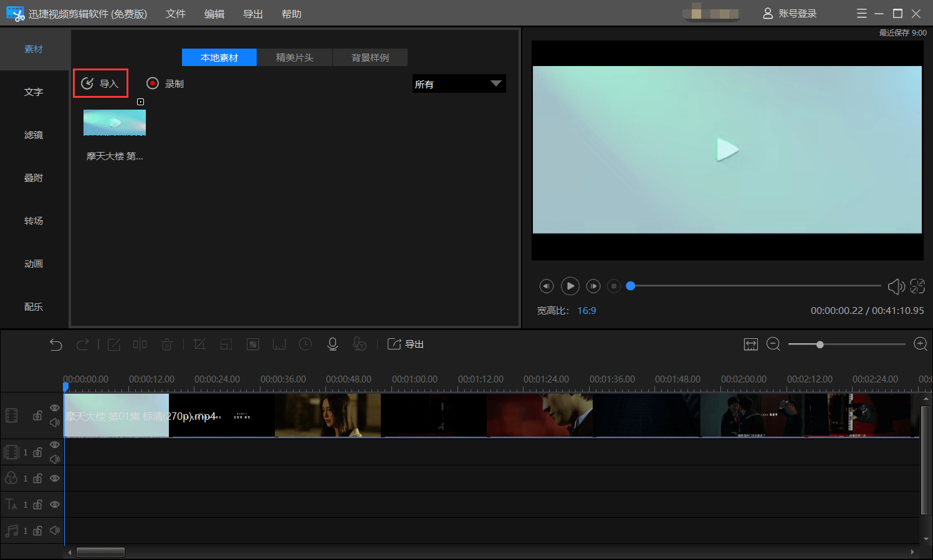Open the 文字 sidebar panel
This screenshot has width=933, height=560.
pyautogui.click(x=34, y=92)
